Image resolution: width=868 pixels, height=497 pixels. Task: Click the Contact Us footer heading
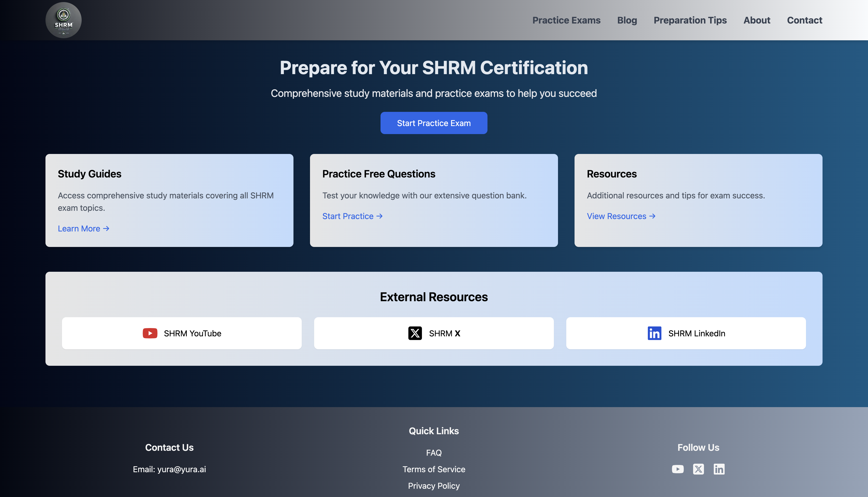(169, 447)
